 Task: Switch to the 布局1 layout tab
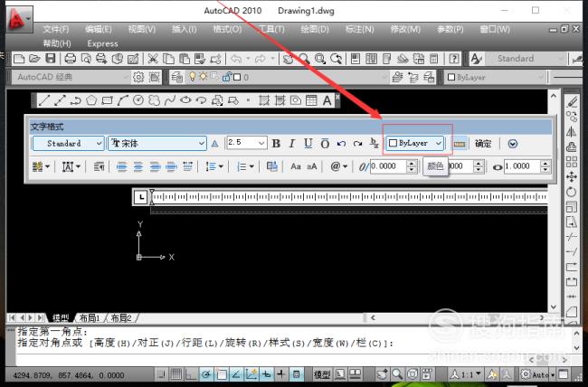(90, 318)
